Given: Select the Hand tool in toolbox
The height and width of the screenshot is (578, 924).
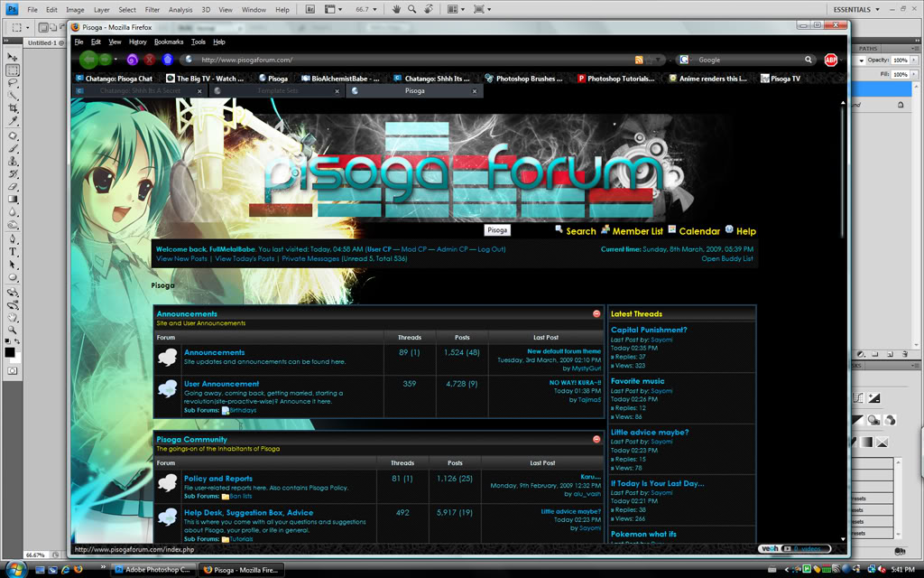Looking at the screenshot, I should point(13,317).
